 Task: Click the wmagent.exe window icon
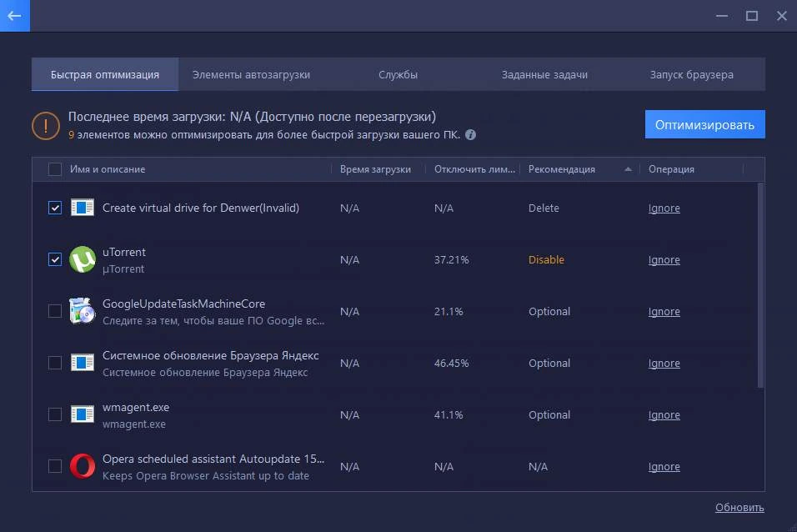[x=83, y=414]
